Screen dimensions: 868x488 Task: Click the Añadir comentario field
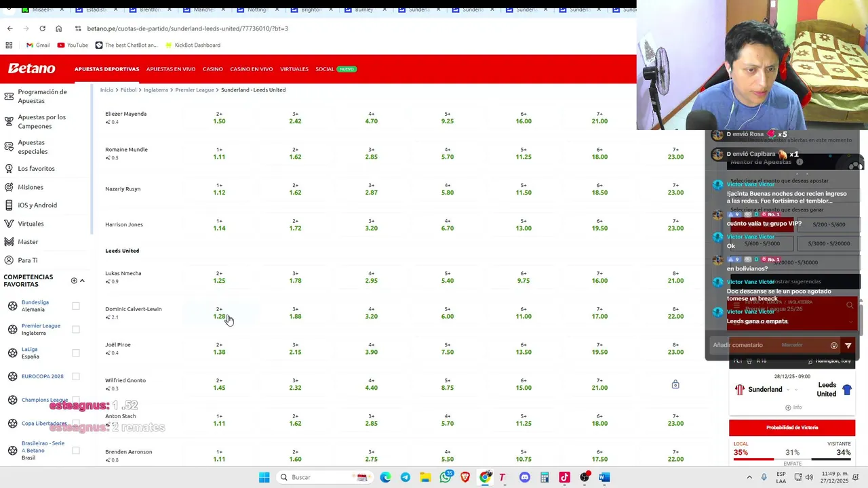pos(769,346)
